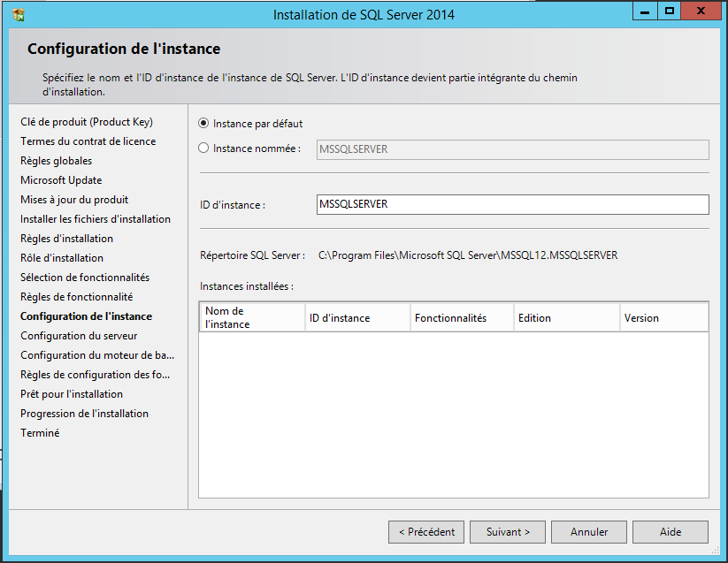Select the Microsoft Update step
728x563 pixels.
pyautogui.click(x=61, y=180)
